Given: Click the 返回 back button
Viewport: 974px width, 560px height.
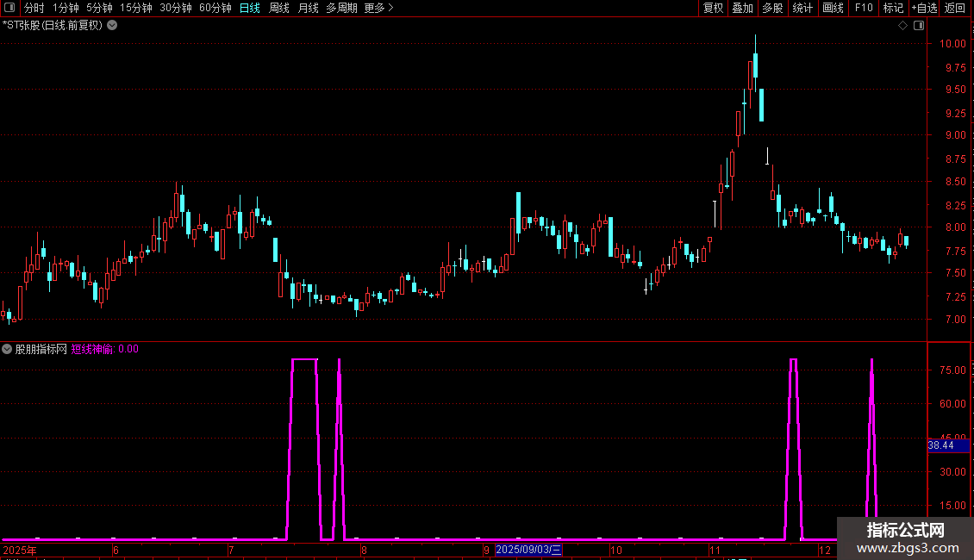Looking at the screenshot, I should [x=955, y=8].
